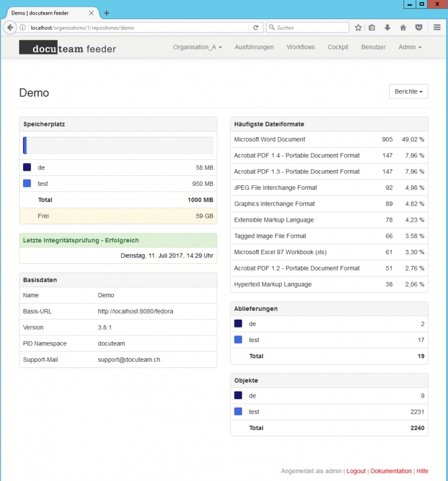The height and width of the screenshot is (481, 448).
Task: Open the bookmarks list icon
Action: (x=372, y=27)
